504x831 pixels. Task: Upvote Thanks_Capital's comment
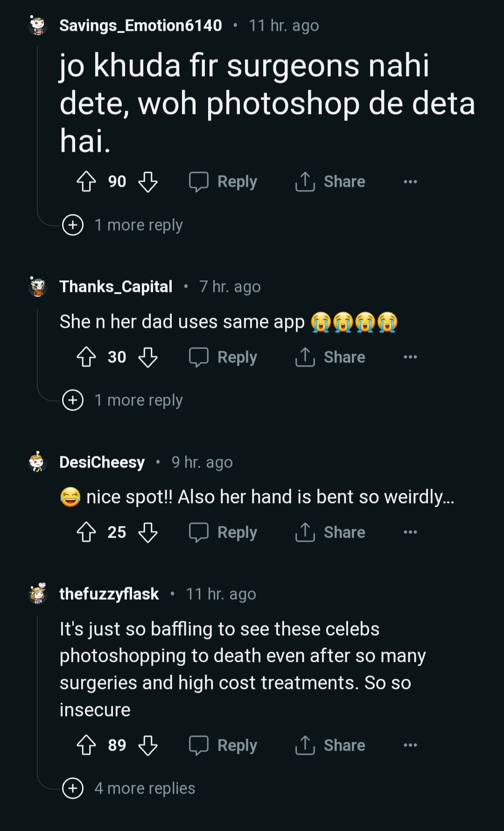pyautogui.click(x=86, y=357)
